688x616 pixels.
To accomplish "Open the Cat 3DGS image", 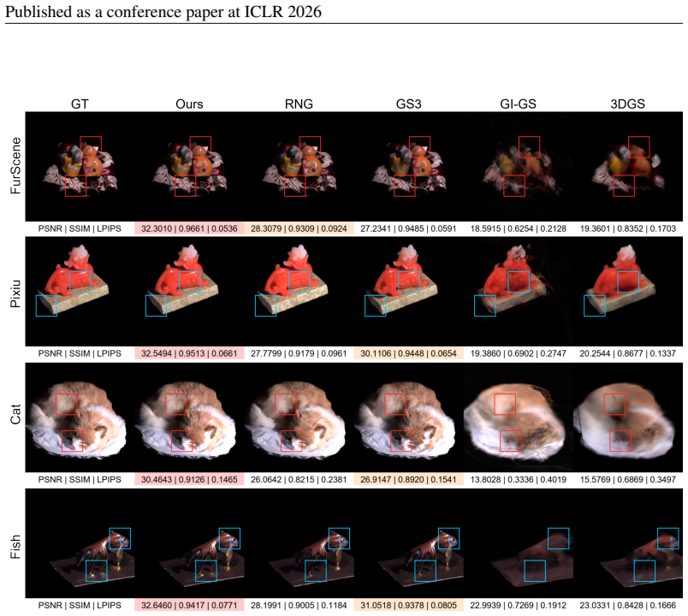I will (x=628, y=418).
